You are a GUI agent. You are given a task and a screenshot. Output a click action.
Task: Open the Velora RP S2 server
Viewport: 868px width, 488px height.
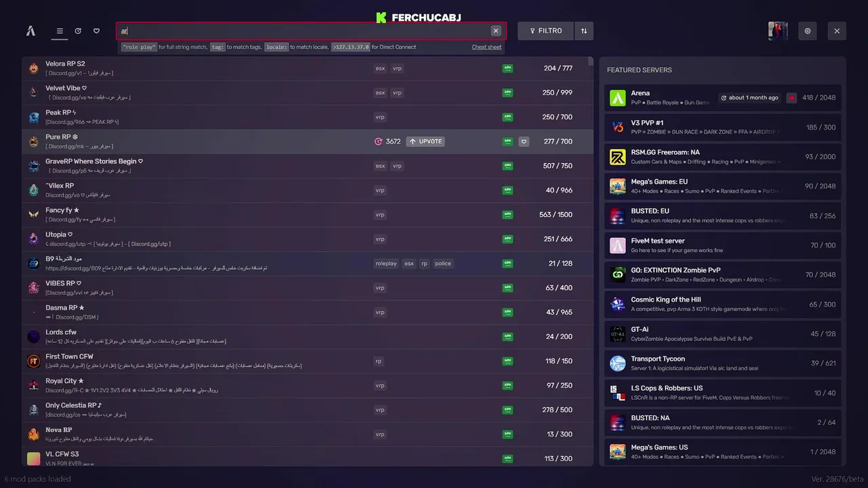tap(307, 68)
